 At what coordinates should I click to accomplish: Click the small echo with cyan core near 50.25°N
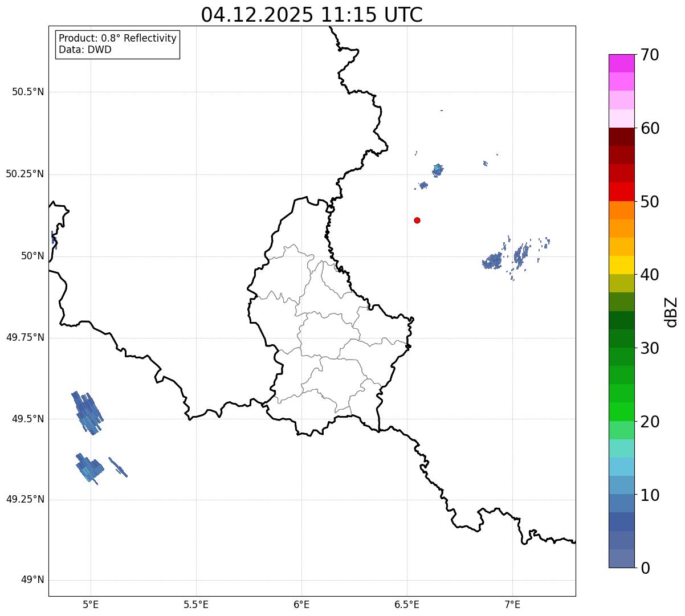[438, 169]
